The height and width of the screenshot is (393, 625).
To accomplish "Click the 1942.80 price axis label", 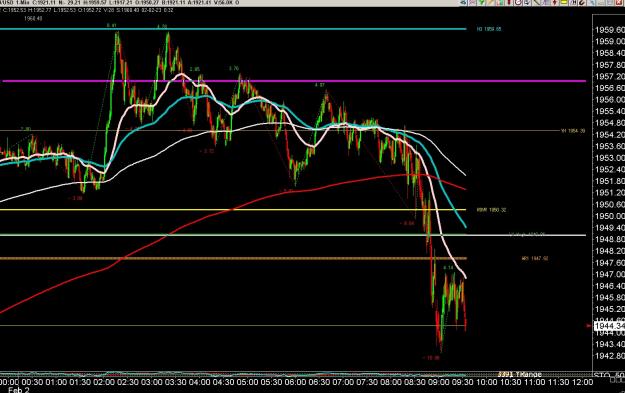I will [x=610, y=356].
